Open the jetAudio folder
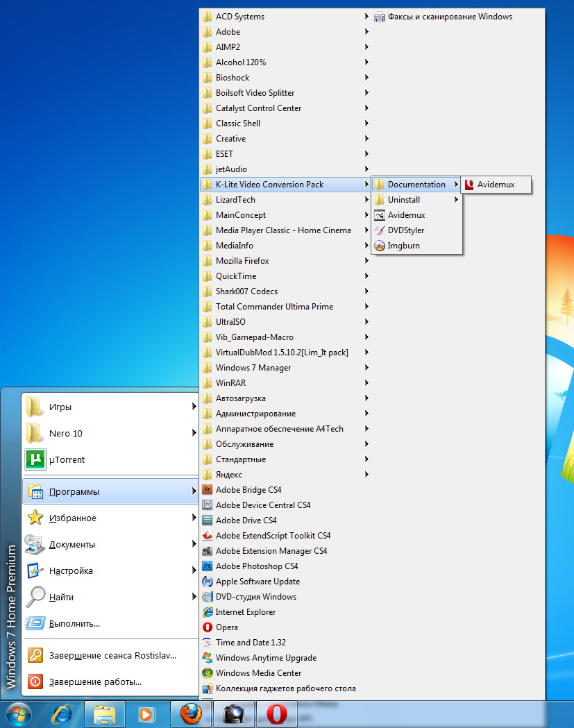574x728 pixels. (285, 169)
